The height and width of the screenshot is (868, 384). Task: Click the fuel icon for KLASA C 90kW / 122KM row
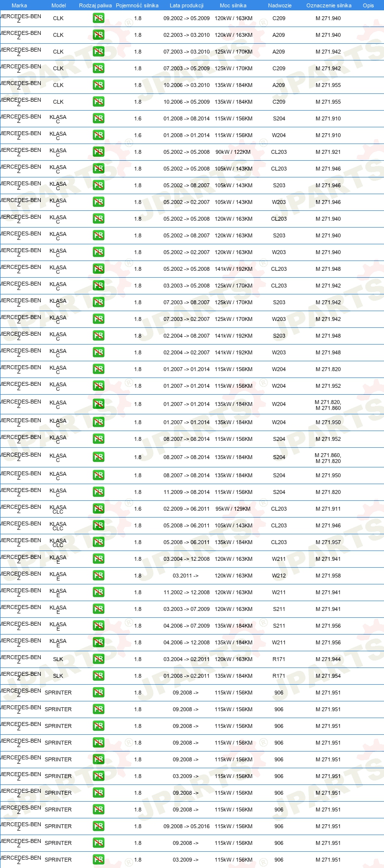(x=99, y=152)
